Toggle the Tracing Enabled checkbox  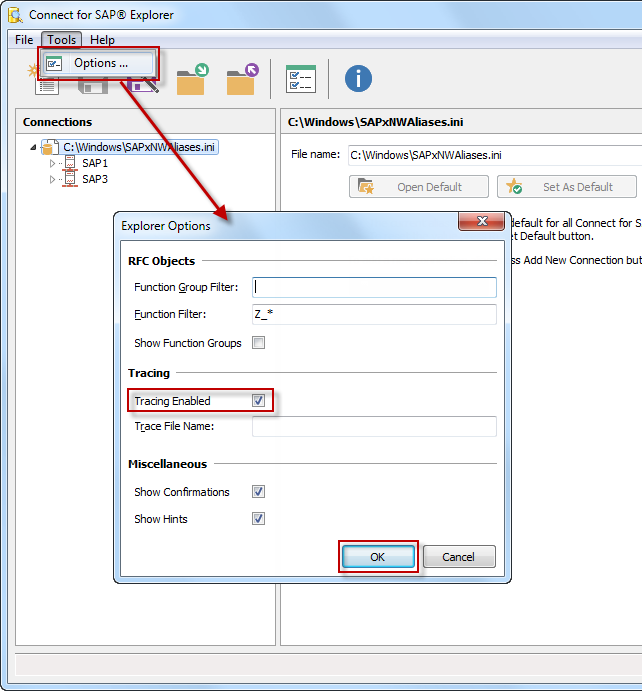259,401
